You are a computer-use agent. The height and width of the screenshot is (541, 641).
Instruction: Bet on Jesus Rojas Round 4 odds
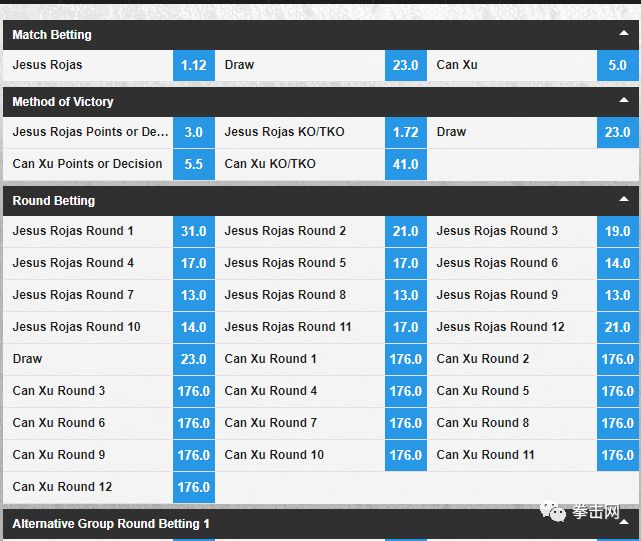pos(194,263)
